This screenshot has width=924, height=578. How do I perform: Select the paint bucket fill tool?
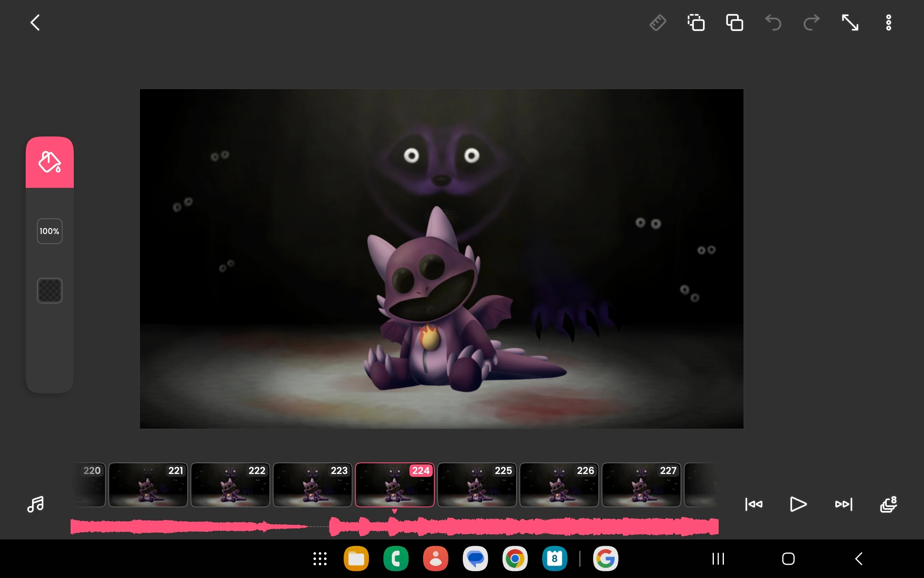coord(49,162)
